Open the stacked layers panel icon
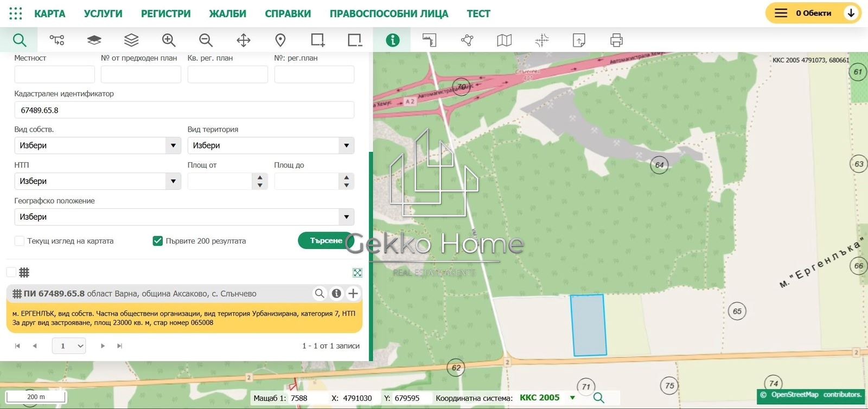The width and height of the screenshot is (868, 409). 131,40
